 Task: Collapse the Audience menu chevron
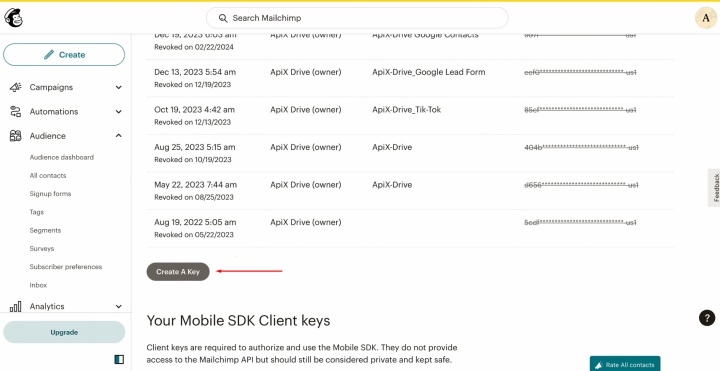(118, 135)
